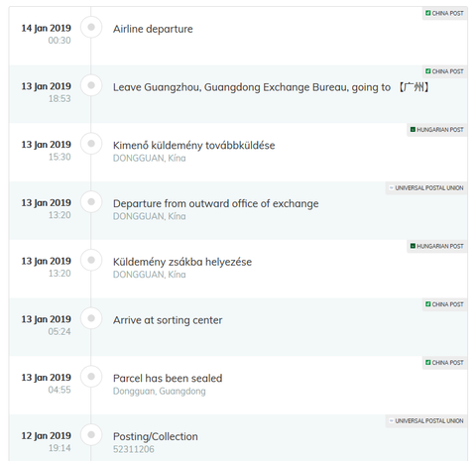Click Hungarian Post badge on Küldemény zsákba helyezése

[437, 246]
